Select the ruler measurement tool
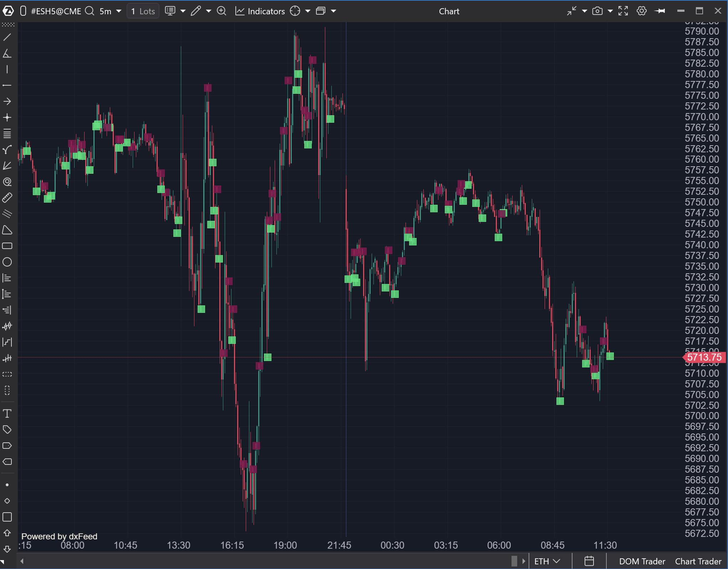 [x=7, y=198]
